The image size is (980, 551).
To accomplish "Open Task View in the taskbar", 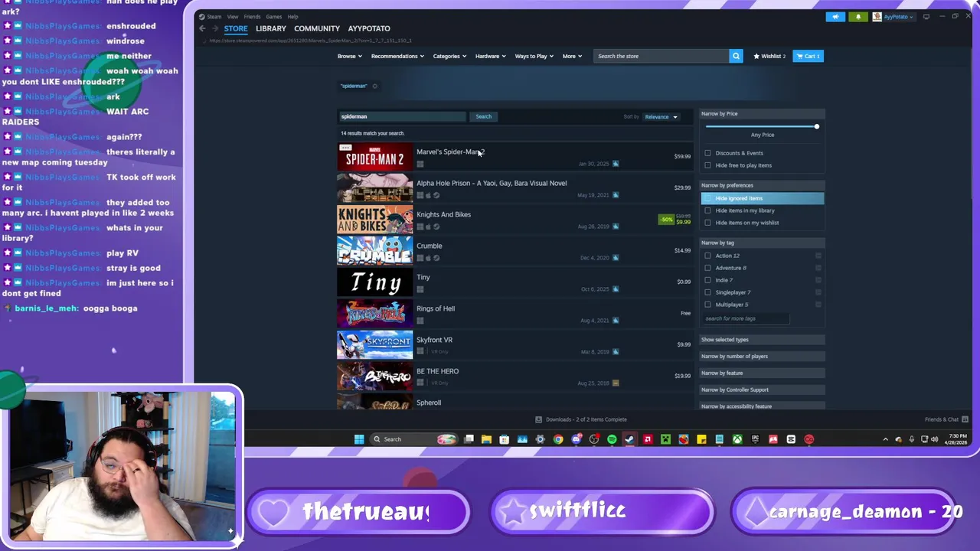I will click(x=469, y=439).
